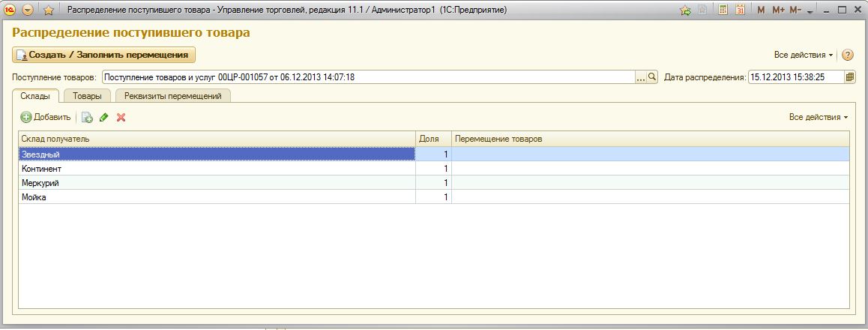Click Перемещение товаров cell in Континент row
The height and width of the screenshot is (330, 868).
tap(651, 168)
